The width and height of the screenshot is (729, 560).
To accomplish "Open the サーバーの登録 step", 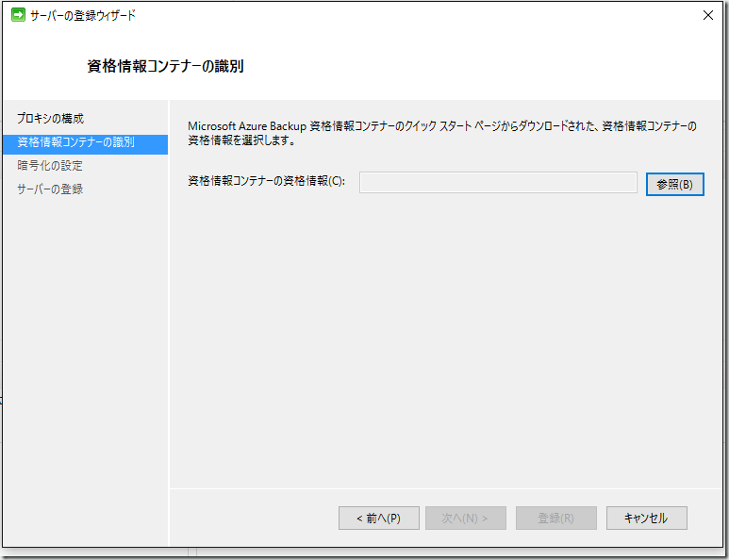I will [x=50, y=189].
